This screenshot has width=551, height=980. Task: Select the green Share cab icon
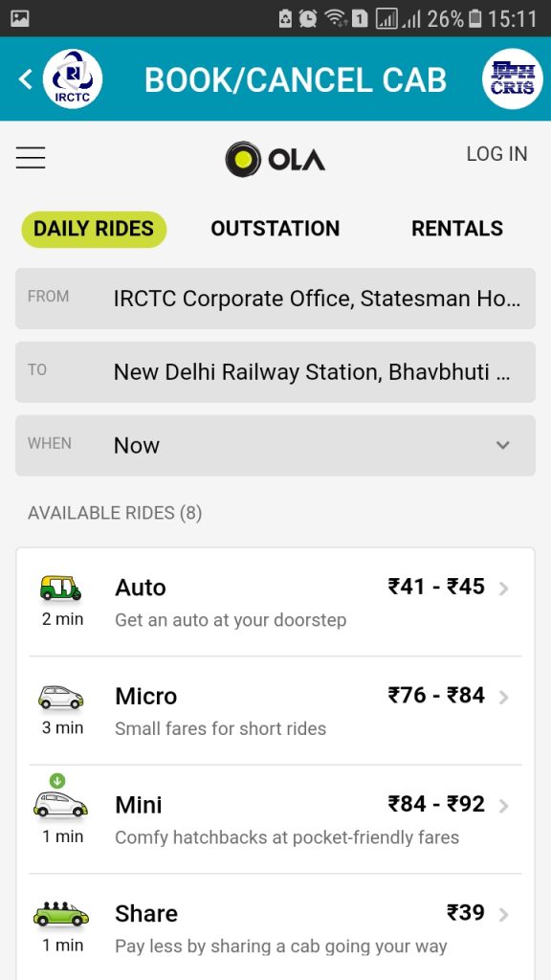tap(60, 914)
